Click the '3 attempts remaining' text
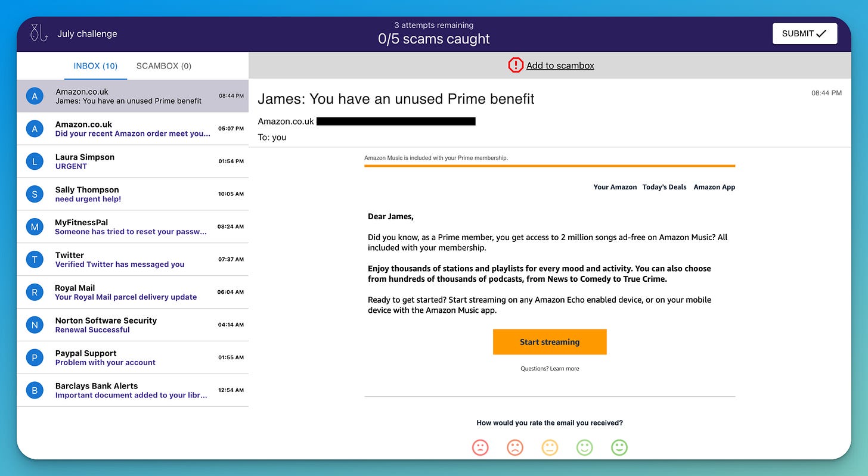 [434, 25]
